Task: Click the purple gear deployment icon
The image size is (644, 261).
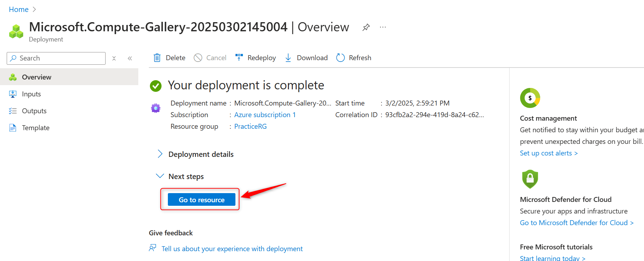Action: coord(156,108)
